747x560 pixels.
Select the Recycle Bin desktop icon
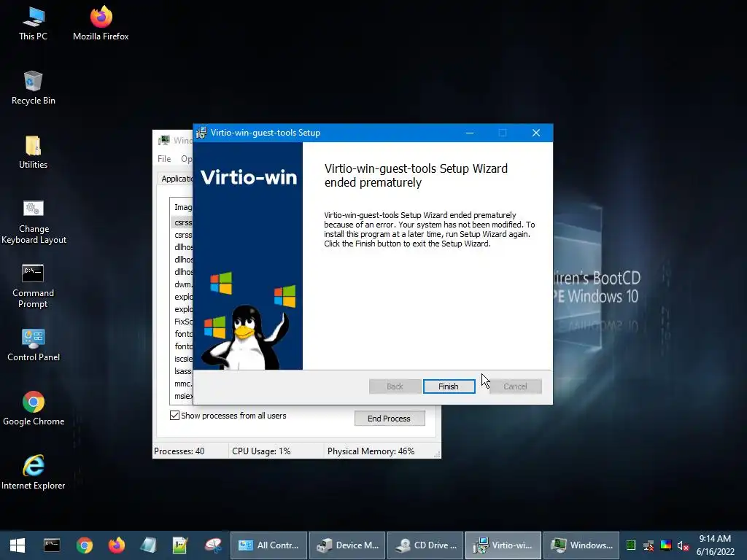point(33,88)
